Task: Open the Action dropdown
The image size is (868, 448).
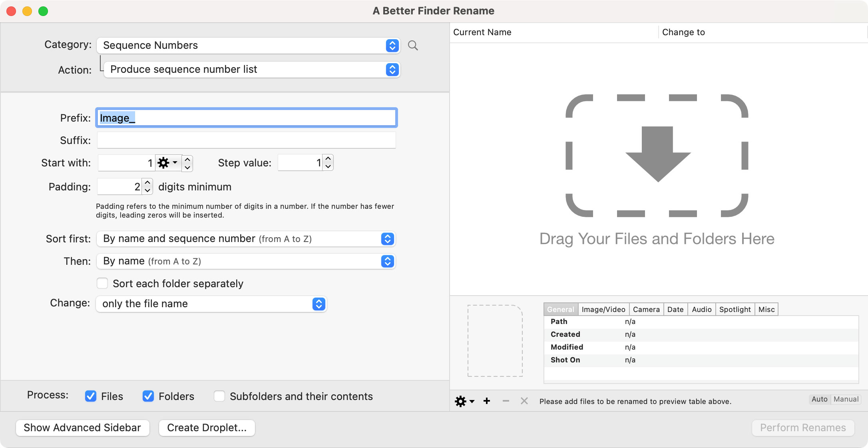Action: [252, 70]
